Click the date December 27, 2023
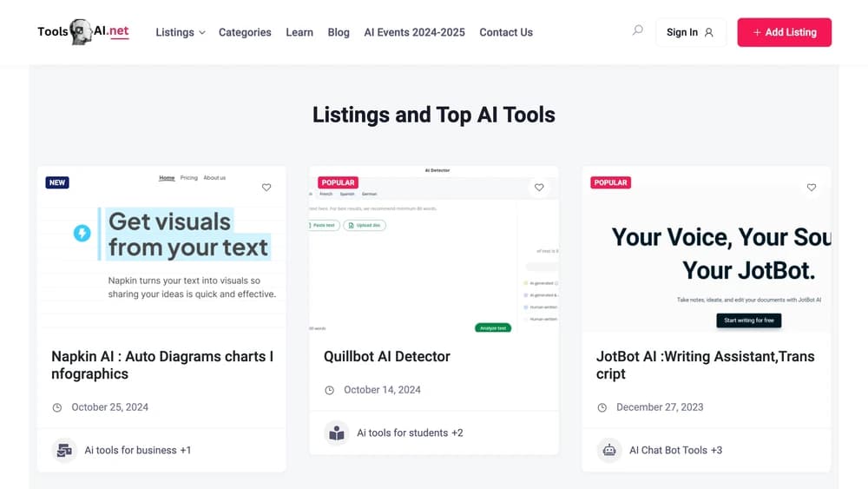The image size is (868, 489). (660, 407)
